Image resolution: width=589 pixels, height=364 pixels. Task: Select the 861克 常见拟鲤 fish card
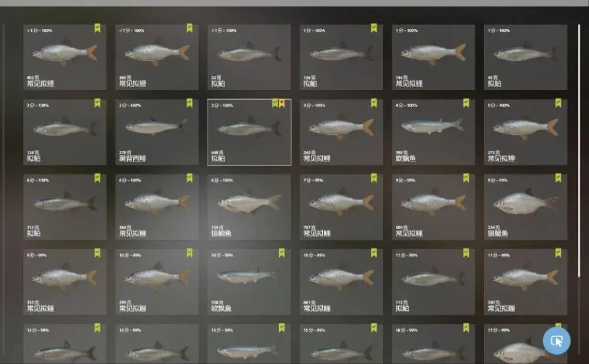coord(341,282)
